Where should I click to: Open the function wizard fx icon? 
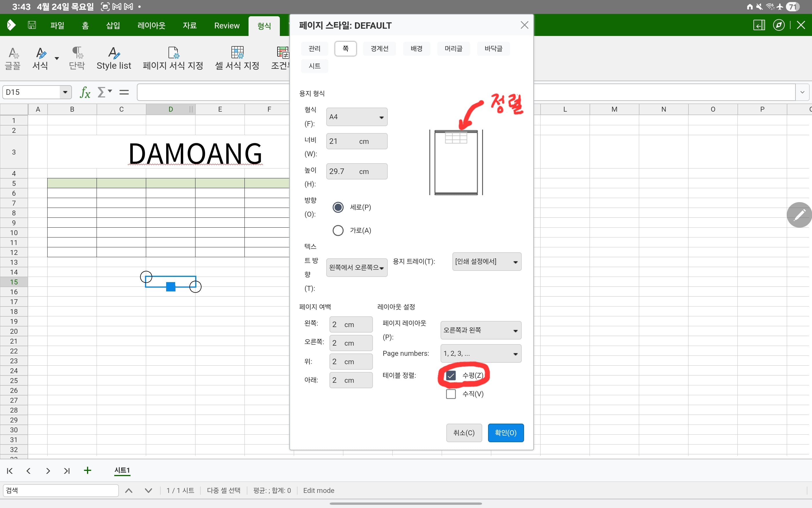click(x=85, y=92)
